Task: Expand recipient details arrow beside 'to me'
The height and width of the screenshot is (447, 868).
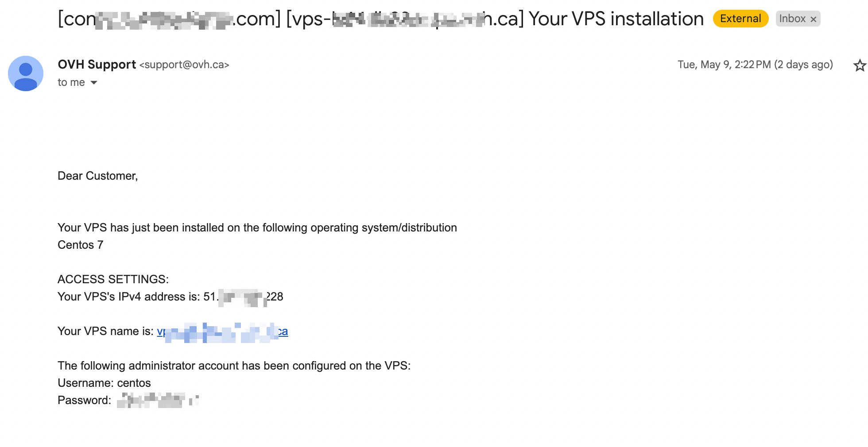Action: click(94, 83)
